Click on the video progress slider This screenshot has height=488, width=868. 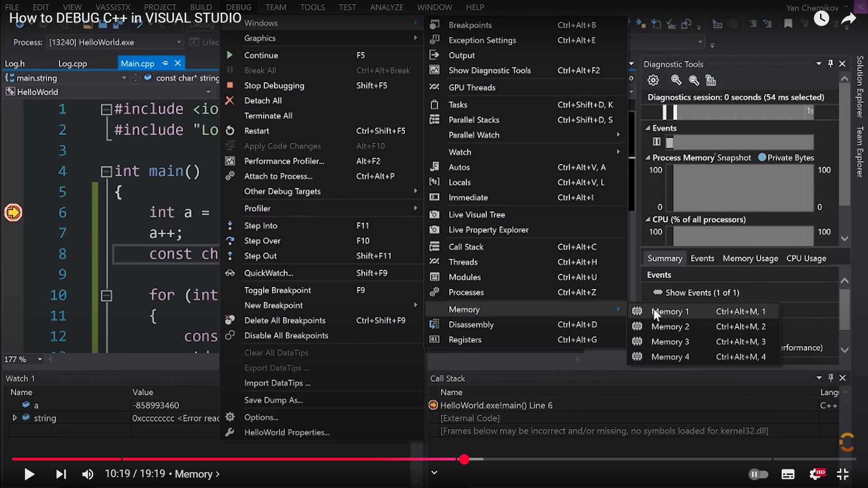pos(464,459)
